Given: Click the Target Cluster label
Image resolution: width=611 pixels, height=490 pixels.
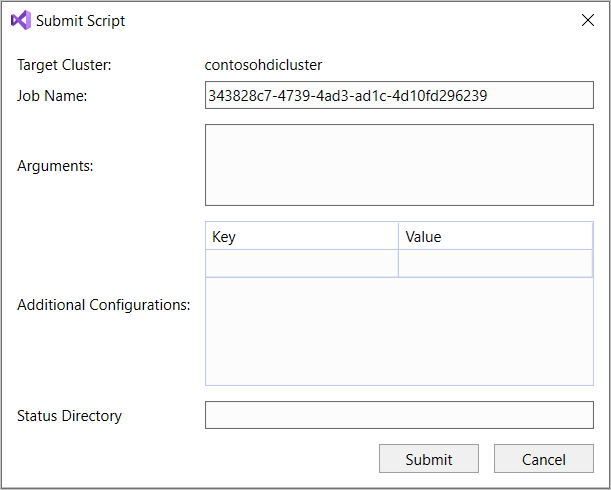Looking at the screenshot, I should 64,65.
